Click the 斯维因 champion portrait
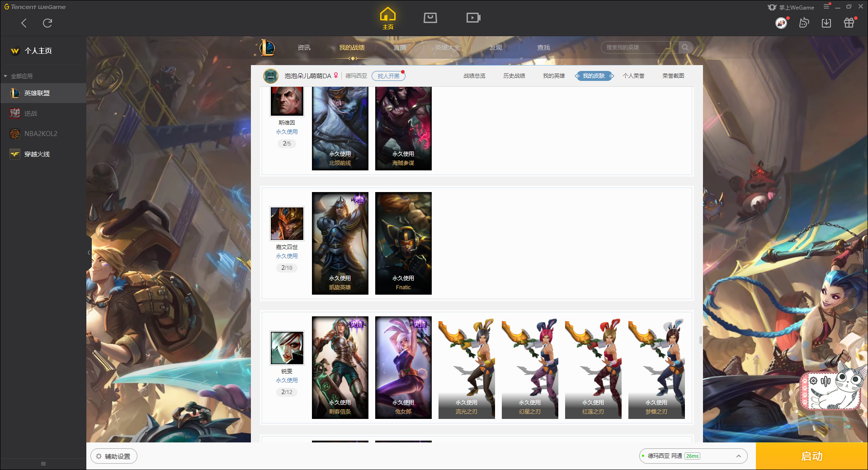The image size is (868, 470). pos(287,101)
